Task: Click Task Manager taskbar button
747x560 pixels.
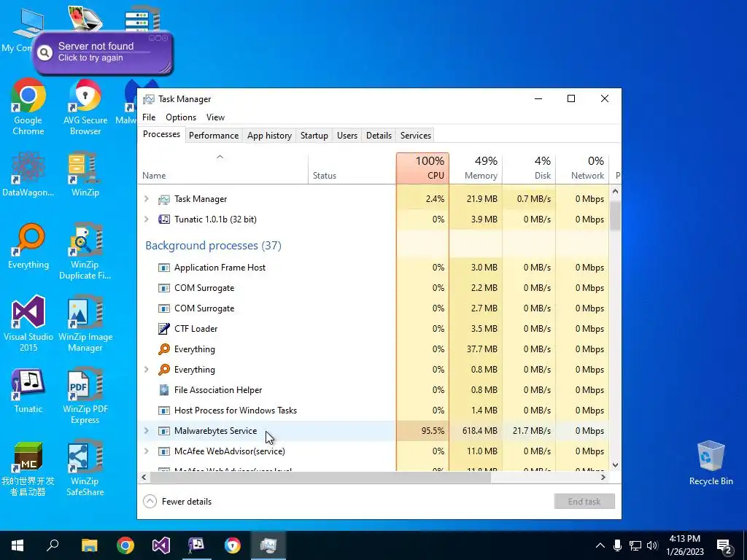Action: [x=268, y=545]
